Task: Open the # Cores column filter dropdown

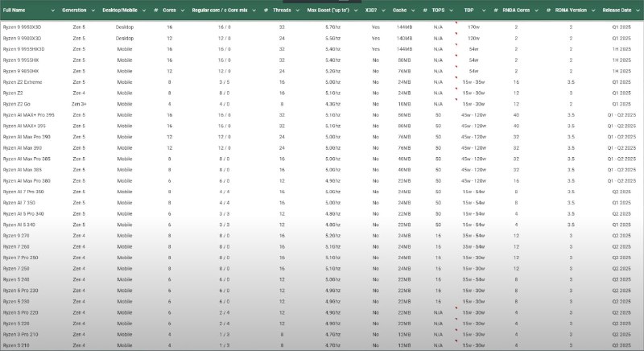Action: tap(183, 10)
